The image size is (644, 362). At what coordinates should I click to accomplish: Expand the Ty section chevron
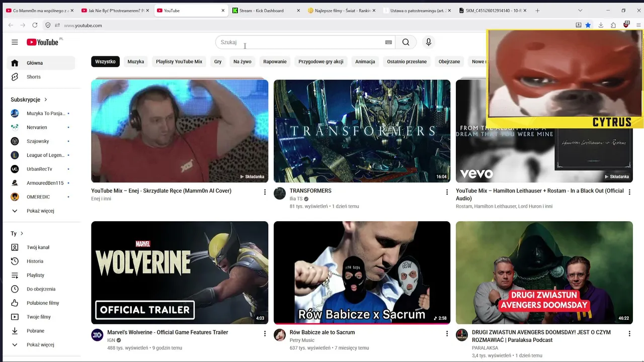(22, 233)
